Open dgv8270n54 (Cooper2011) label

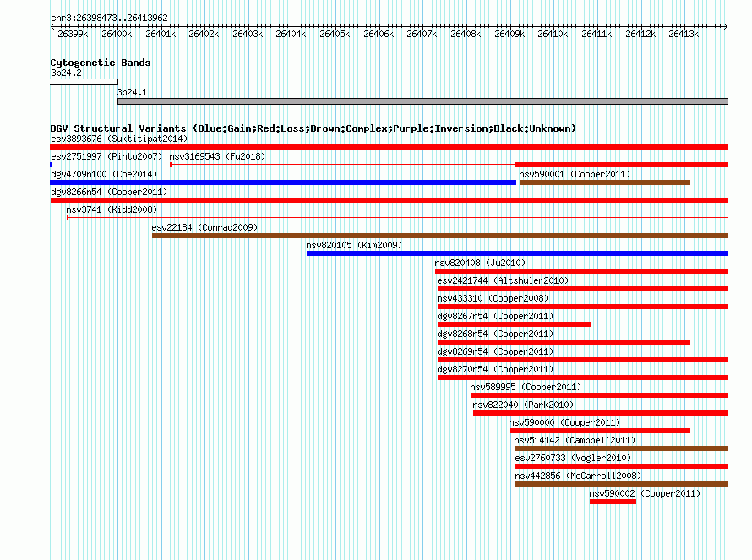495,369
